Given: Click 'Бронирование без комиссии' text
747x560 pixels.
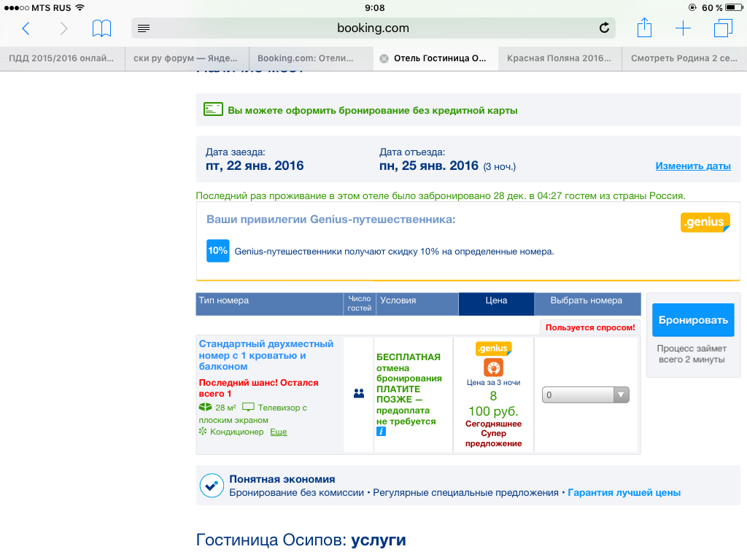Looking at the screenshot, I should (296, 493).
